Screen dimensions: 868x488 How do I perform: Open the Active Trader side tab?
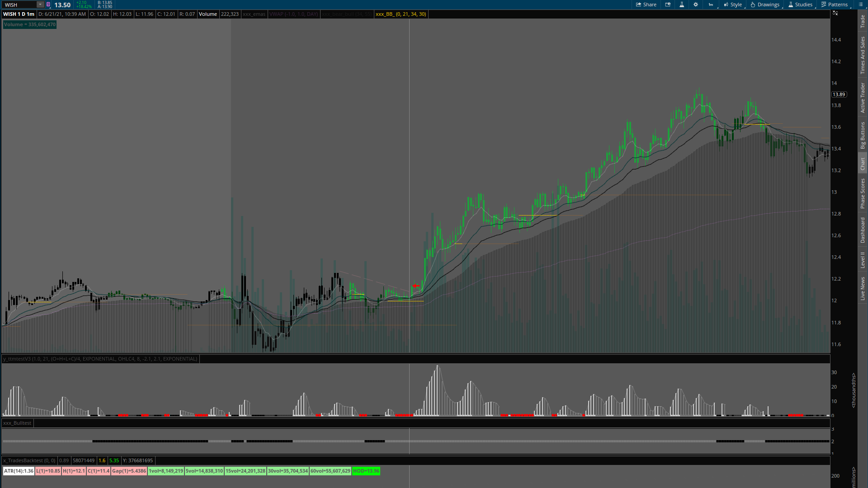863,98
